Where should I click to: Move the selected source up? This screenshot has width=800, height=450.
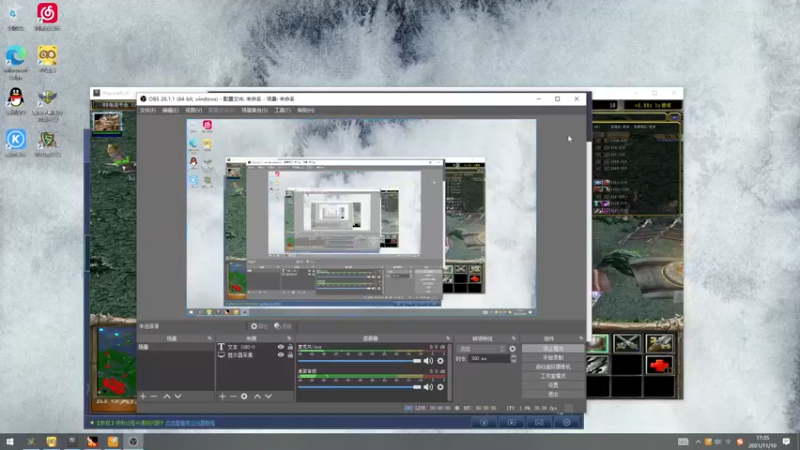tap(257, 396)
